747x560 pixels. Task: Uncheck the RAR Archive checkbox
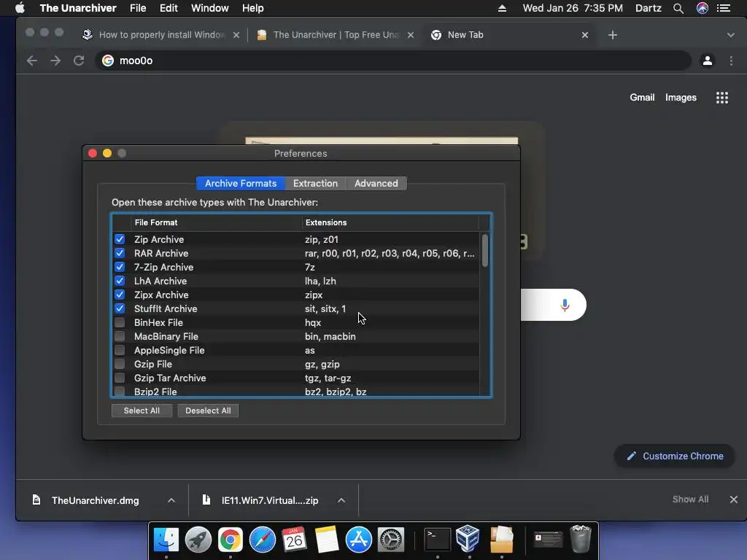tap(120, 253)
